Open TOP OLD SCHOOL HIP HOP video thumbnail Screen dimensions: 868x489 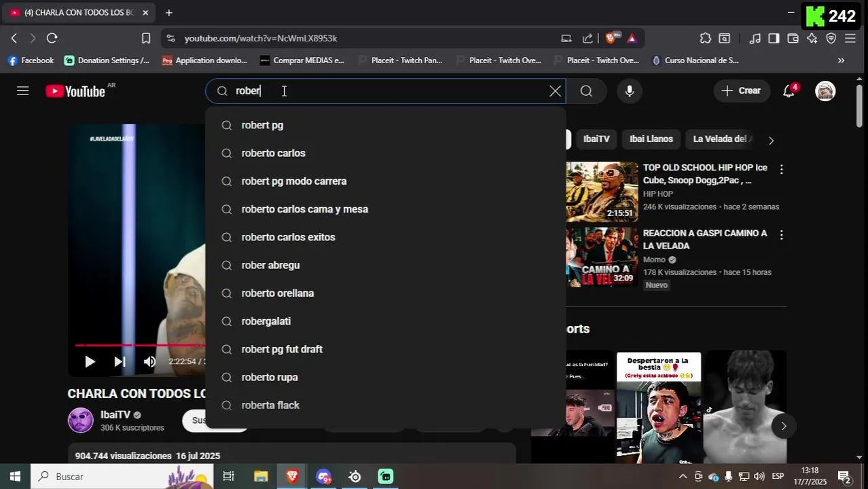click(602, 192)
